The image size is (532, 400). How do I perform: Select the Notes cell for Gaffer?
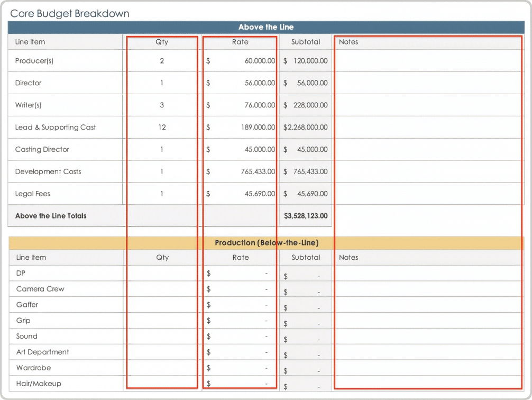428,305
